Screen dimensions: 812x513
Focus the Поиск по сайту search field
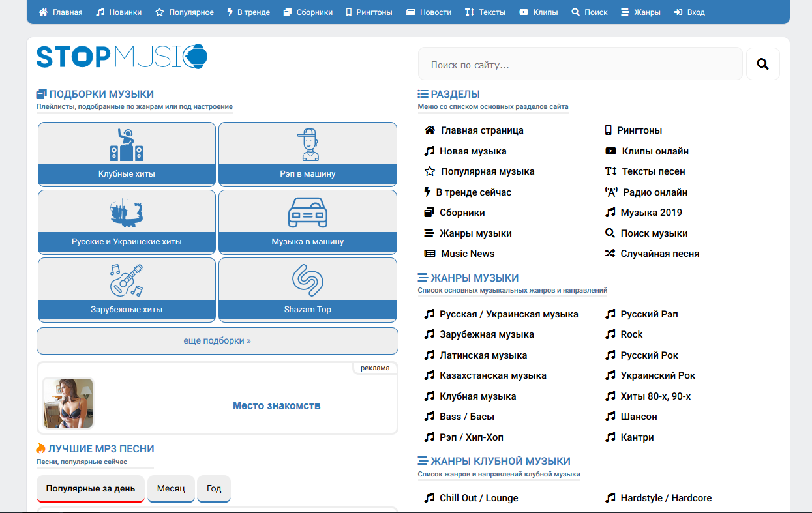coord(580,64)
